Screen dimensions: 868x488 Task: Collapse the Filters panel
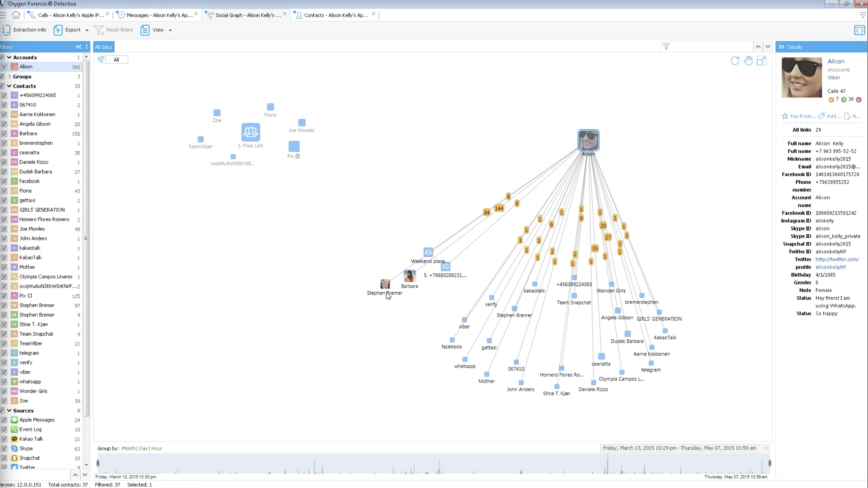pos(79,47)
